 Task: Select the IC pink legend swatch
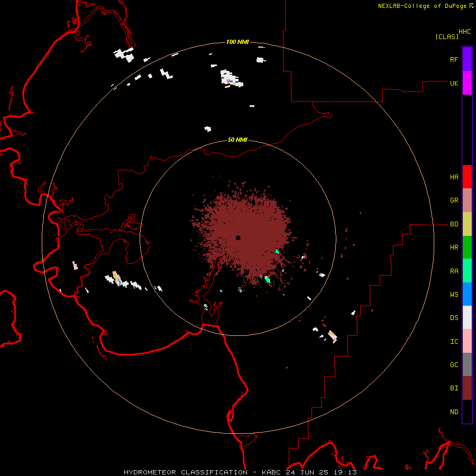tap(467, 341)
